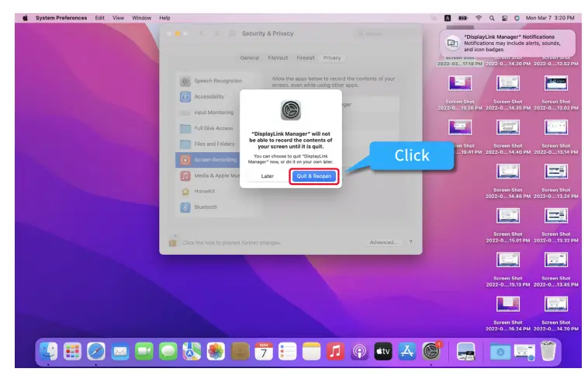
Task: Open Control Center in menu bar
Action: tap(504, 18)
